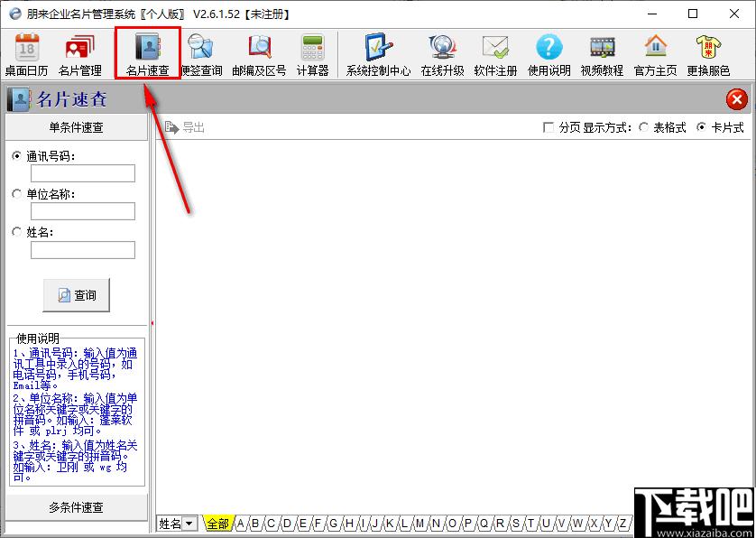Select the 全部 index tab
The height and width of the screenshot is (538, 756).
(217, 523)
